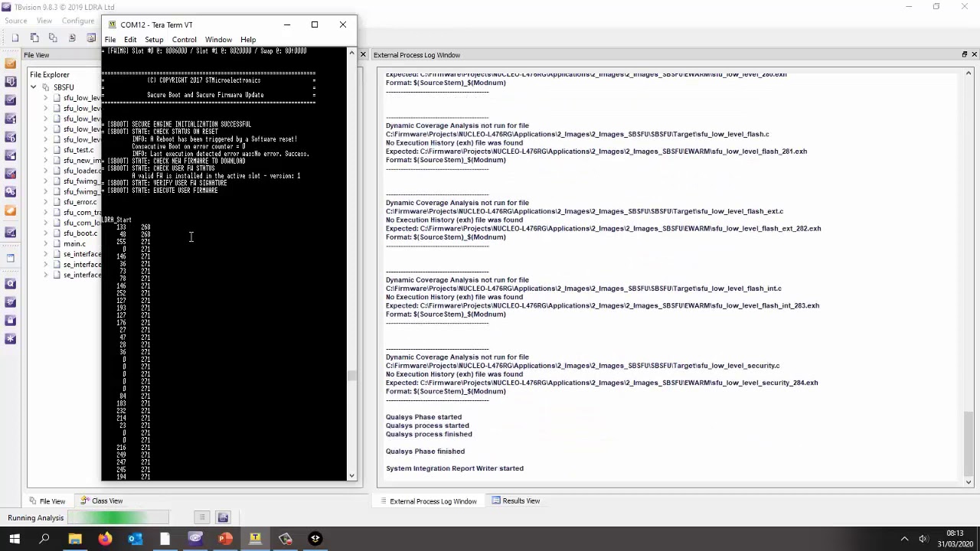Open Firefox from taskbar
Screen dimensions: 980x551
tap(105, 539)
